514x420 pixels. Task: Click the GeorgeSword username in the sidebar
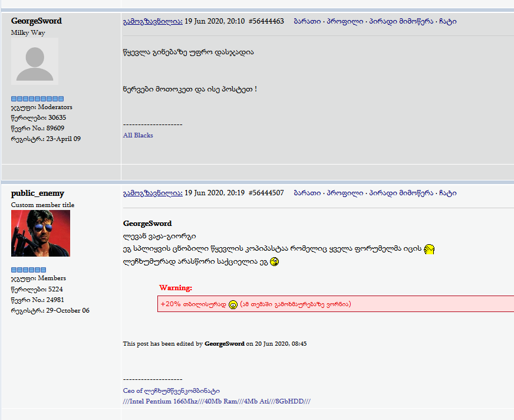[37, 21]
